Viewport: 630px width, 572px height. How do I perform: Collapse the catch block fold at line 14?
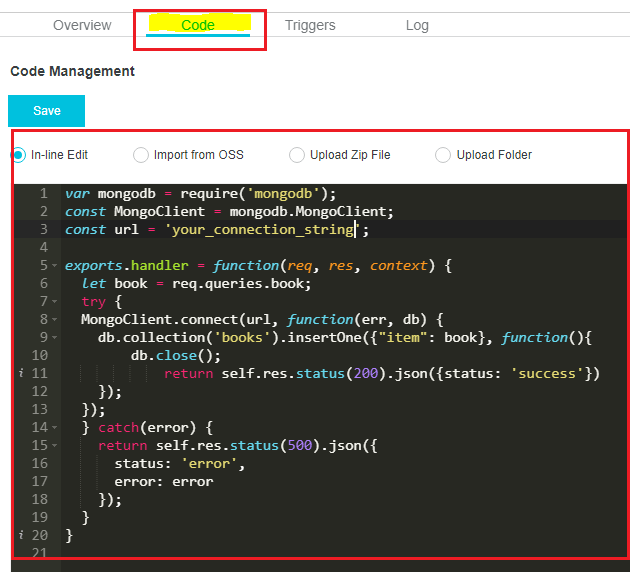pyautogui.click(x=55, y=427)
